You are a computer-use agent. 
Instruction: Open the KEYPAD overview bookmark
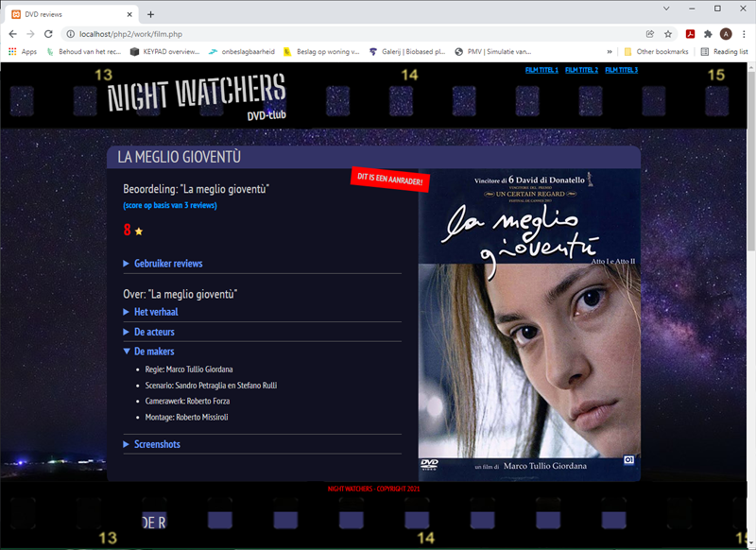click(x=164, y=52)
